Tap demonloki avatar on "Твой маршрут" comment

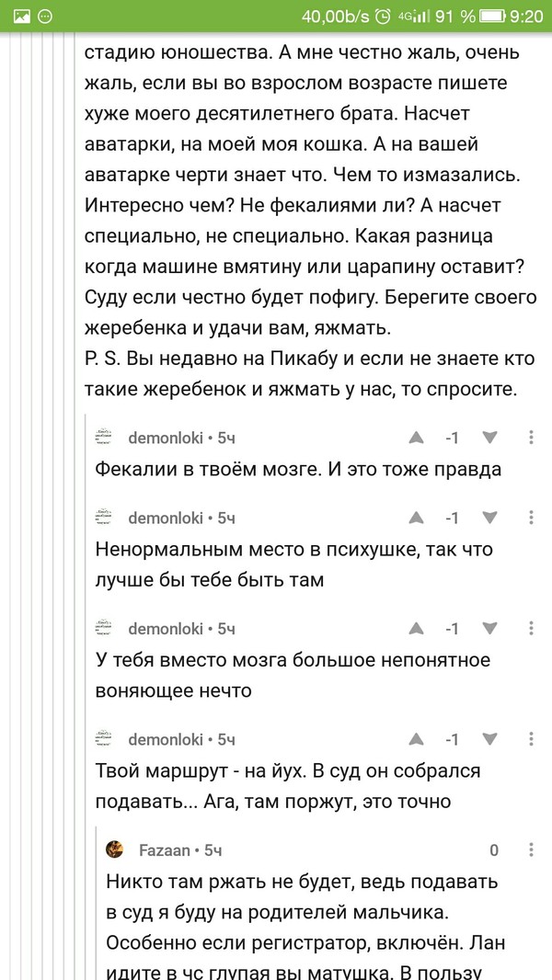coord(105,739)
